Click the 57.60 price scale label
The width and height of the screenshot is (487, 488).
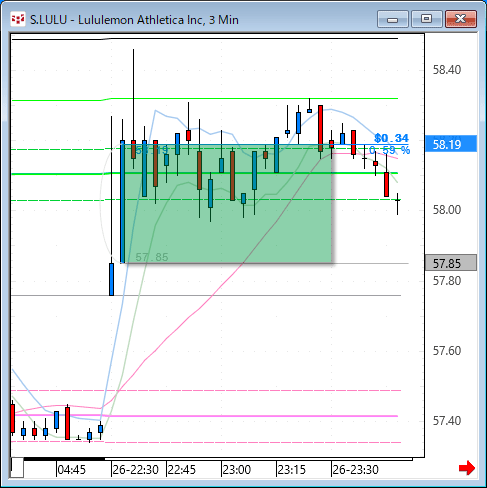click(447, 351)
